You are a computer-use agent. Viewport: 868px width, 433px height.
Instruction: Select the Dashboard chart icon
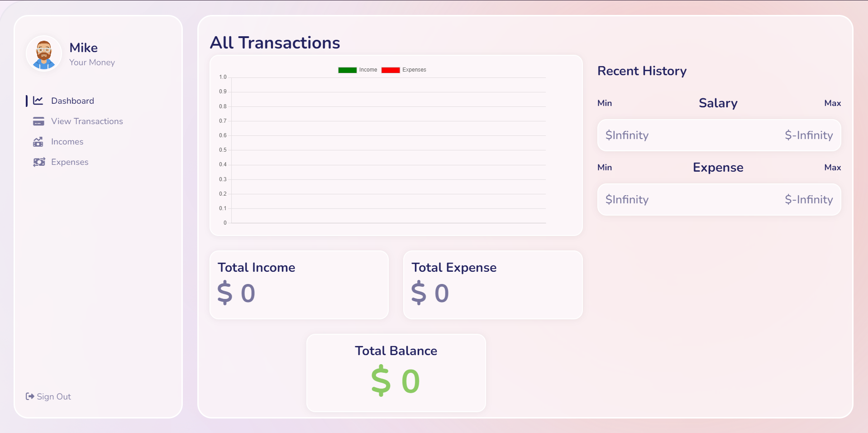coord(38,101)
